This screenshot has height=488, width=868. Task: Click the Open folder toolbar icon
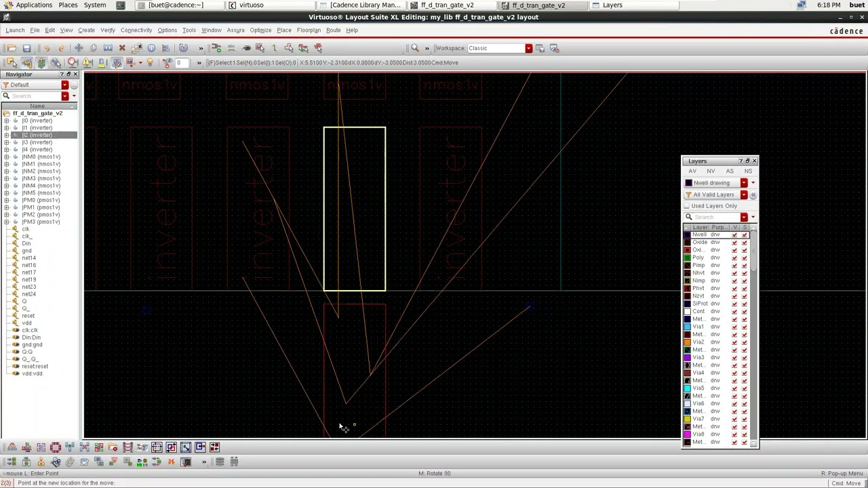(12, 48)
